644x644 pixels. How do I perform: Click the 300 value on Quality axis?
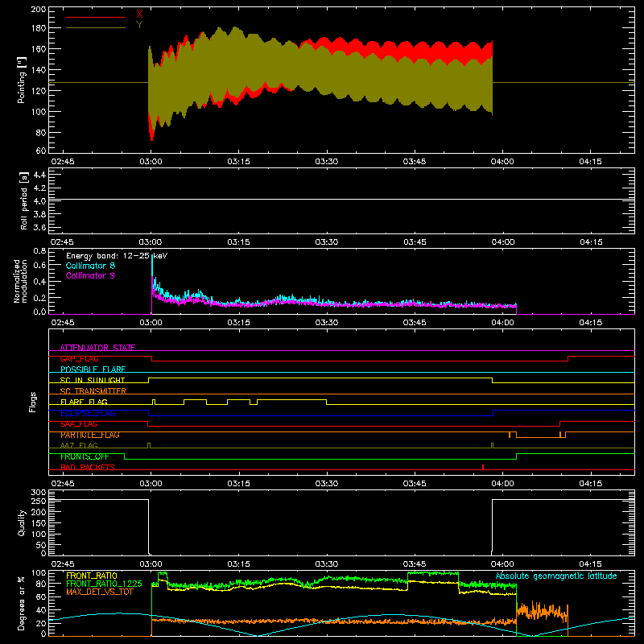click(39, 492)
